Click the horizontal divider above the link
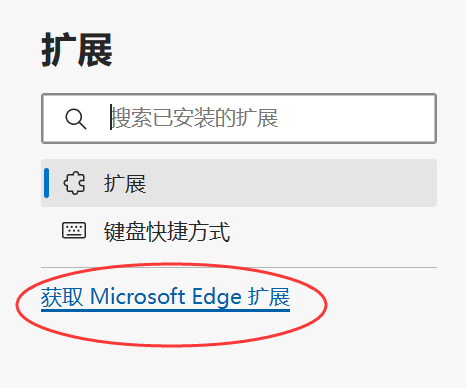The height and width of the screenshot is (388, 466). 239,267
